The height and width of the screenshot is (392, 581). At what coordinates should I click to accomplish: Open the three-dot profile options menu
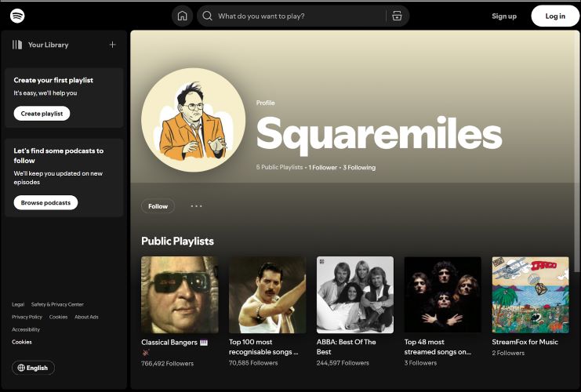point(196,206)
